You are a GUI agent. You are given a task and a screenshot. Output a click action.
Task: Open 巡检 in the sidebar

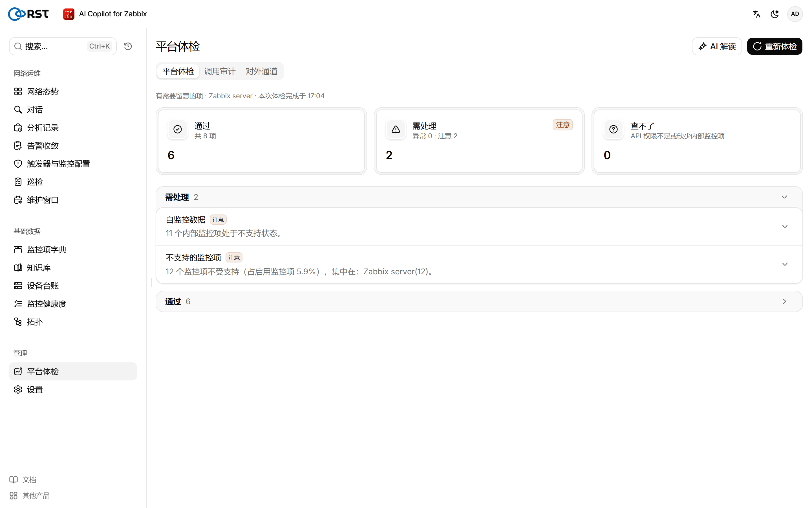coord(73,182)
